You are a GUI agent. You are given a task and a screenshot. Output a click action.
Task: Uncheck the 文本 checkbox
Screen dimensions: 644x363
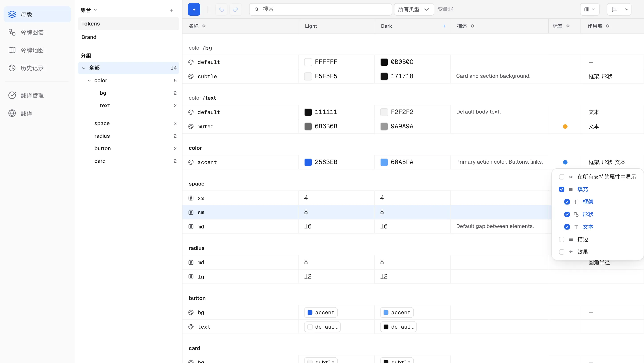click(x=567, y=227)
